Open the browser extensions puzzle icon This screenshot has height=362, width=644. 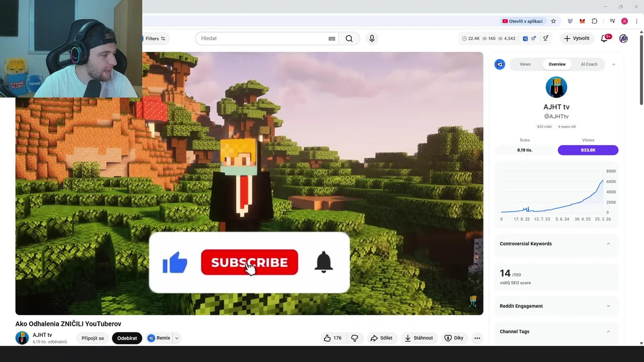coord(595,21)
